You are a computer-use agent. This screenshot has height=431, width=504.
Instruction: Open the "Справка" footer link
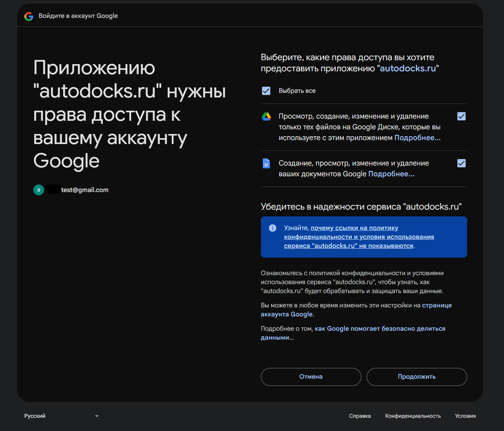pos(360,416)
